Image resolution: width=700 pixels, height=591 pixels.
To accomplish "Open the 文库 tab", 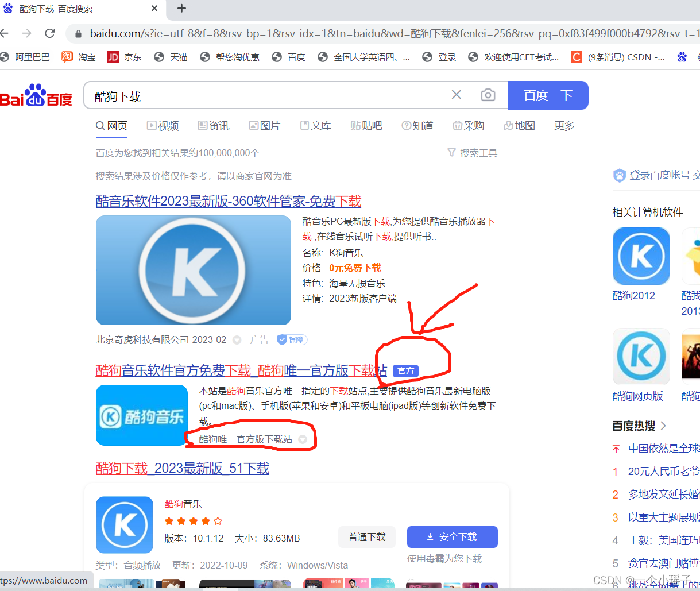I will 315,126.
